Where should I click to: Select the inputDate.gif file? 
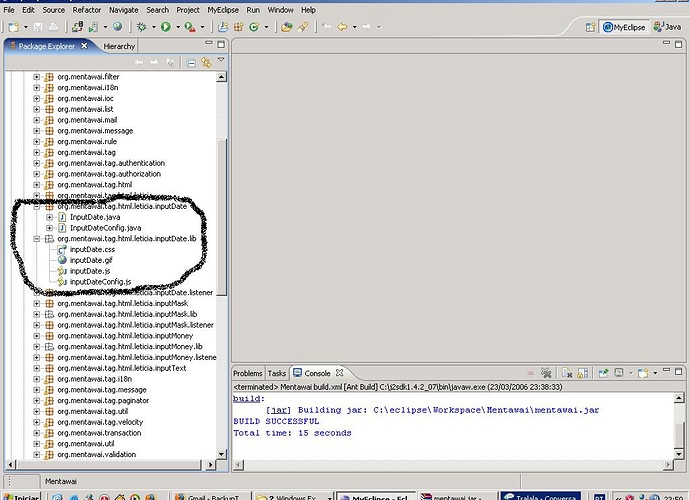click(x=91, y=260)
